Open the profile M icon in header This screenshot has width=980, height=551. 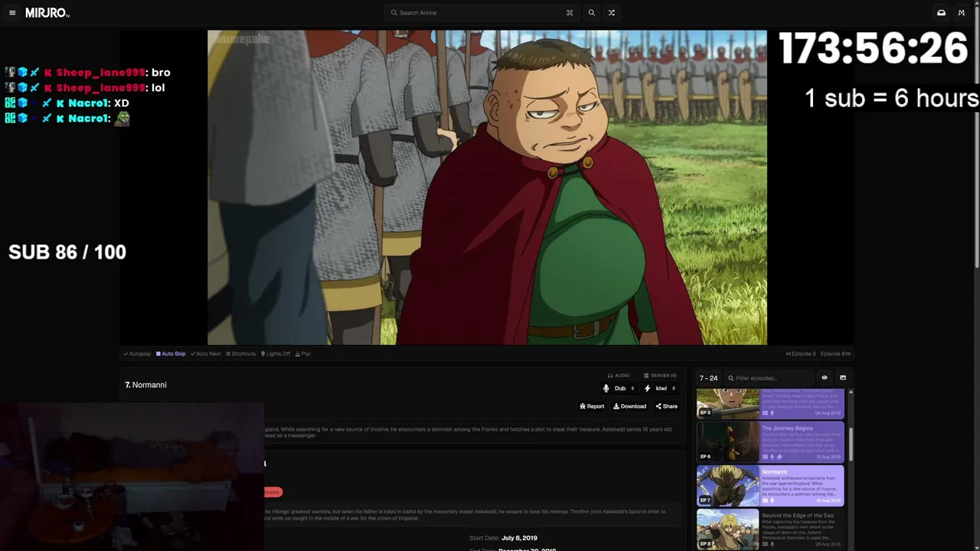(x=962, y=13)
